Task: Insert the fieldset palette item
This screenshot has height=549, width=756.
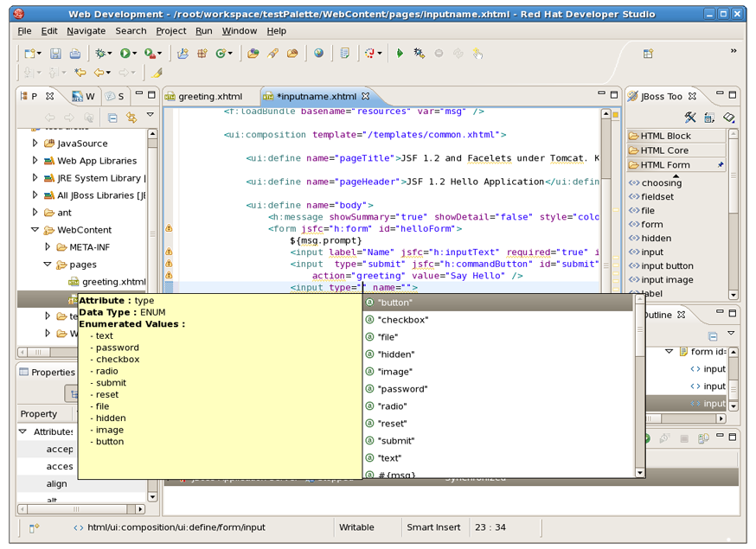Action: (x=657, y=197)
